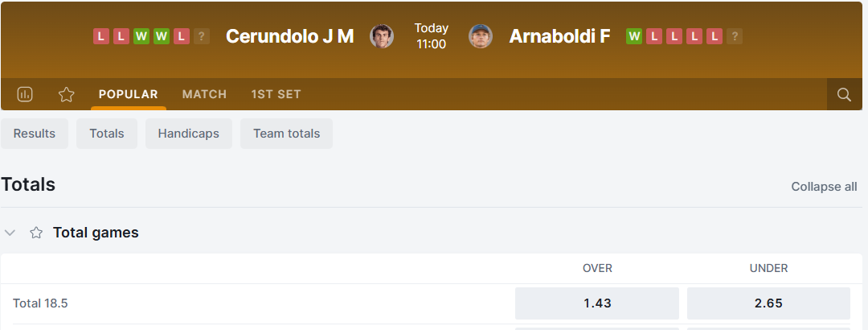The image size is (868, 330).
Task: Click Arnaboldi's first green W form badge
Action: pyautogui.click(x=634, y=36)
